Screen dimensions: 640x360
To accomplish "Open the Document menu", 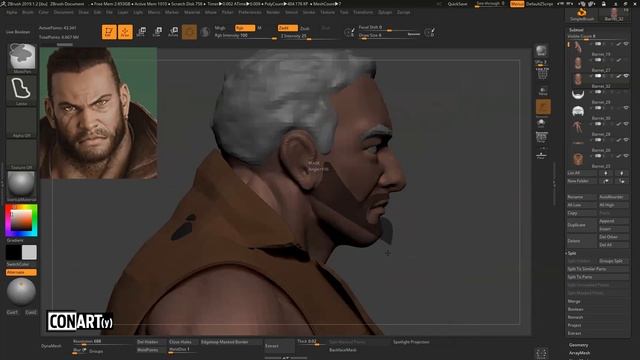I will coord(64,12).
